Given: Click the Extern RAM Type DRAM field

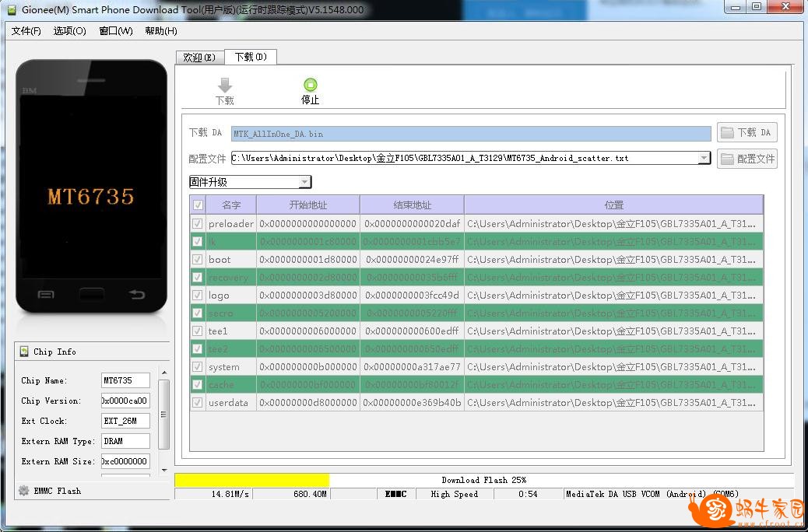Looking at the screenshot, I should point(125,441).
